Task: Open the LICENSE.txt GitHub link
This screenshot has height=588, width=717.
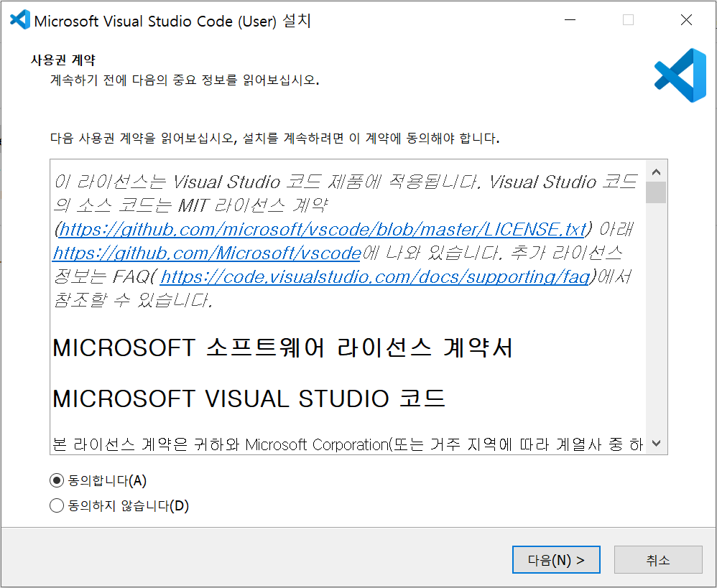Action: coord(322,229)
